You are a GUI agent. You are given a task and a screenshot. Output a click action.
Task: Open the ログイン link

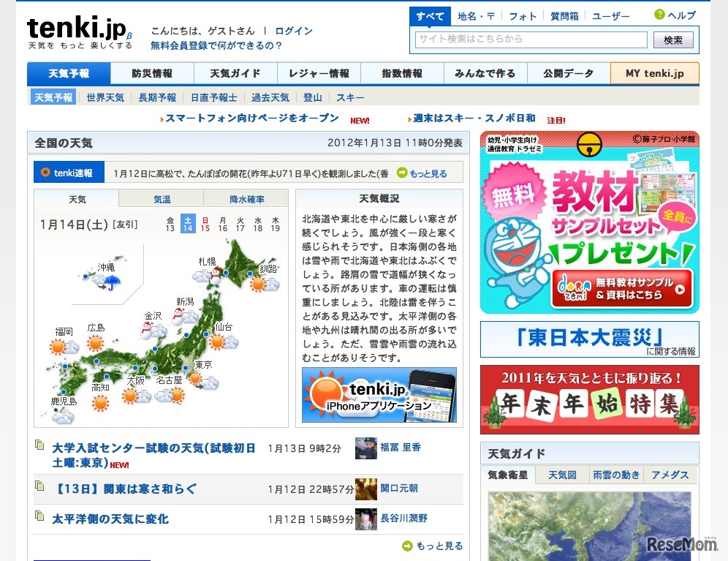293,31
